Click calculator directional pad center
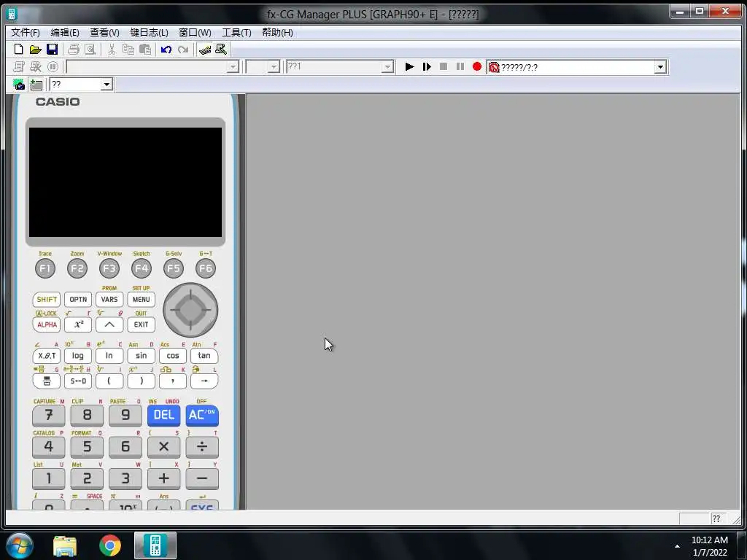The image size is (747, 560). point(190,310)
